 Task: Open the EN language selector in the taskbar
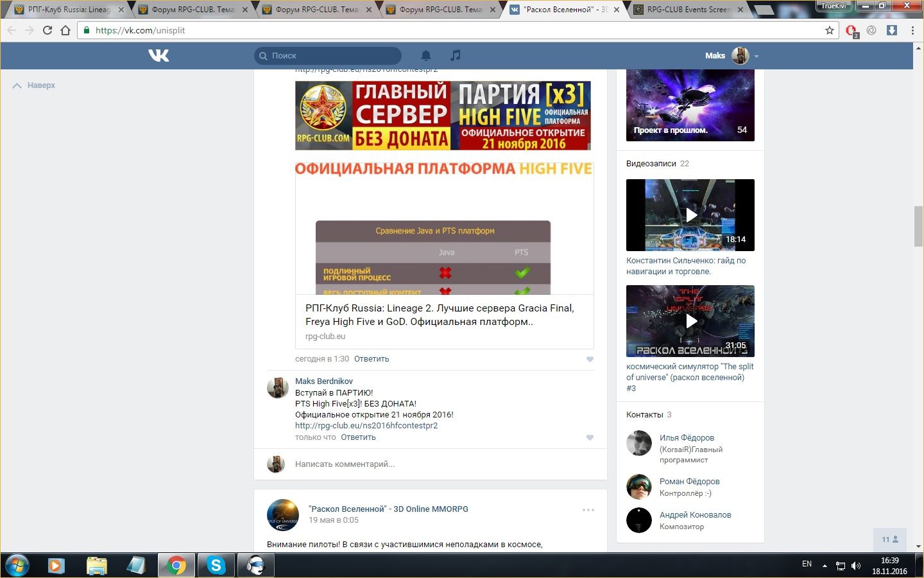pyautogui.click(x=807, y=565)
